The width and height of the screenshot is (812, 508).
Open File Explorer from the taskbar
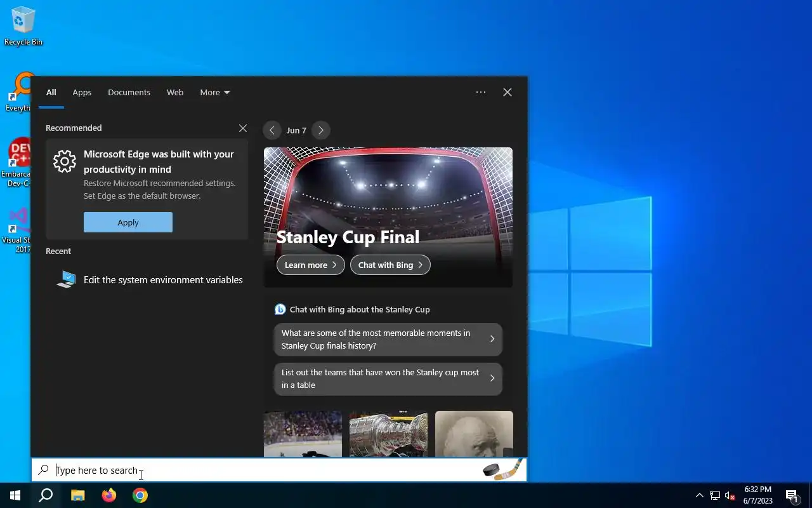[x=77, y=495]
